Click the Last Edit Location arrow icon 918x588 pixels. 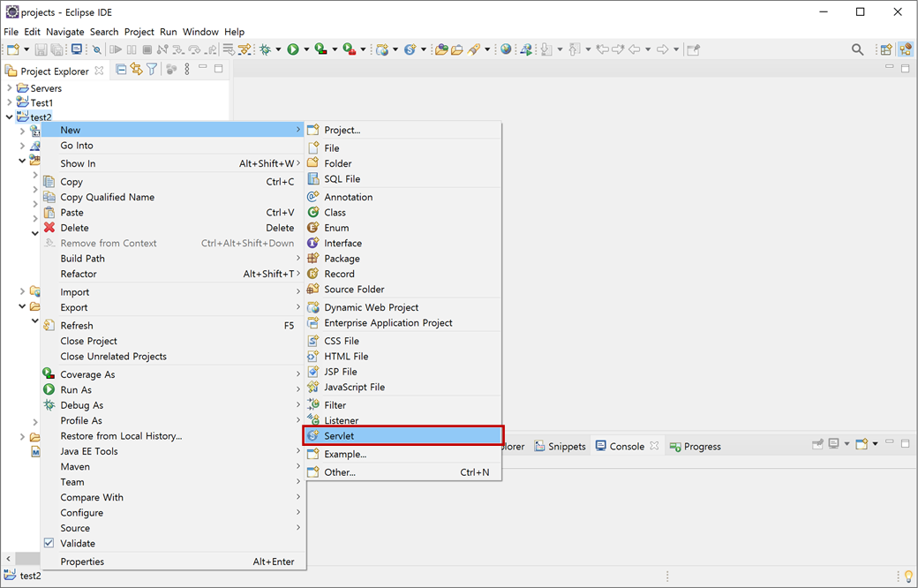(x=602, y=49)
